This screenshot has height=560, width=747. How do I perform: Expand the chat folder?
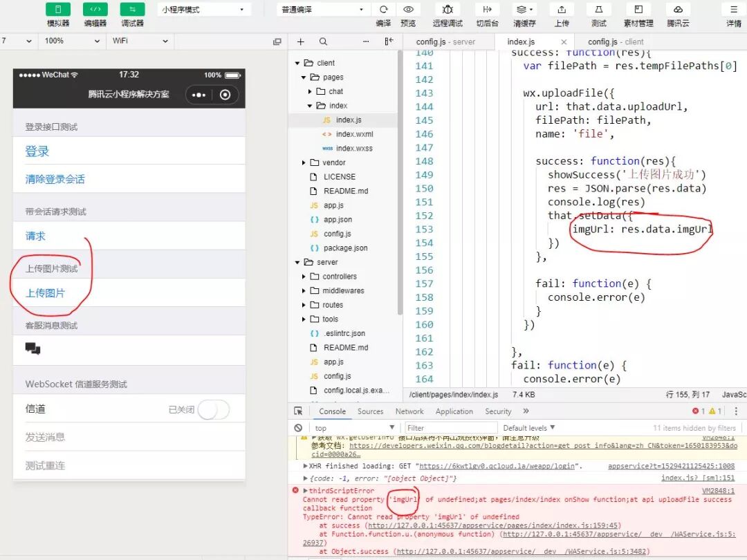point(310,91)
